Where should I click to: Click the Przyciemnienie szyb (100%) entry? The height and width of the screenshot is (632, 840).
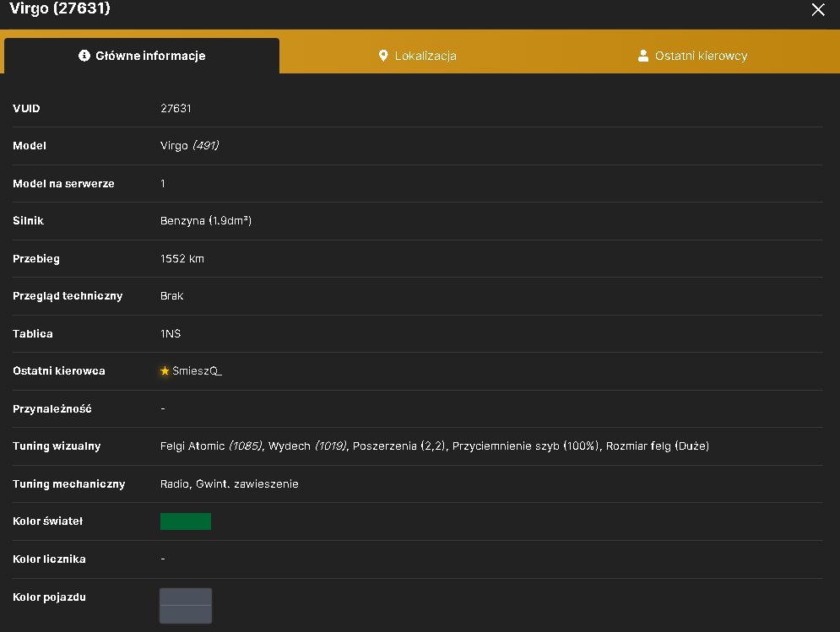tap(526, 446)
